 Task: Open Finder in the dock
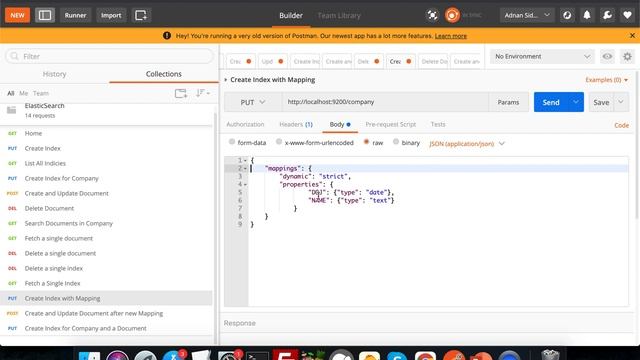pyautogui.click(x=89, y=356)
